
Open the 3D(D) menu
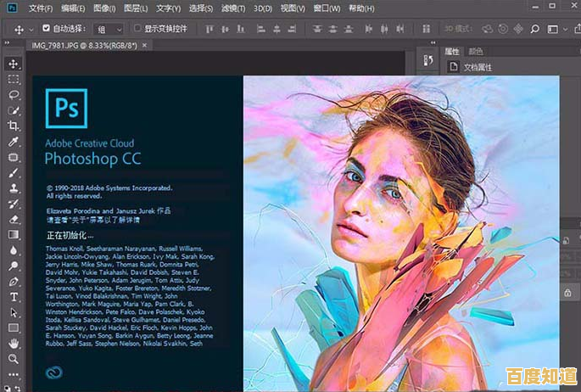click(263, 8)
